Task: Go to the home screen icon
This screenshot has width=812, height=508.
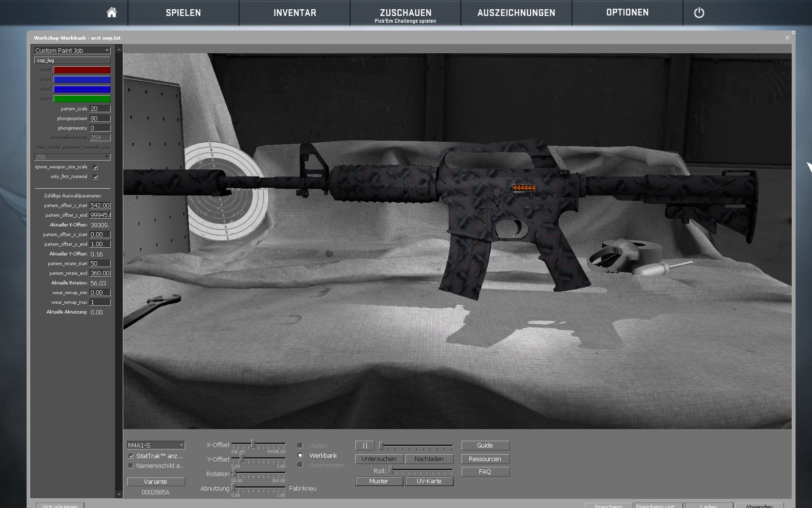Action: tap(112, 13)
